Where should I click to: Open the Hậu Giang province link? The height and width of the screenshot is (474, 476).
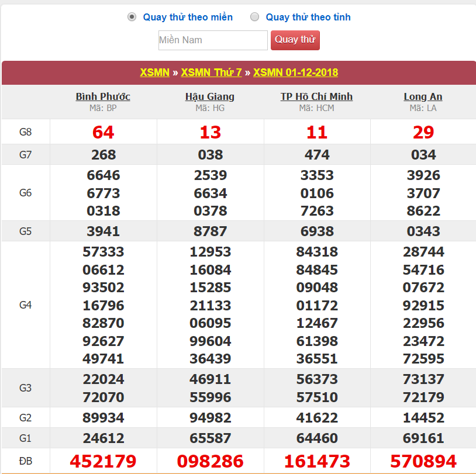(210, 96)
